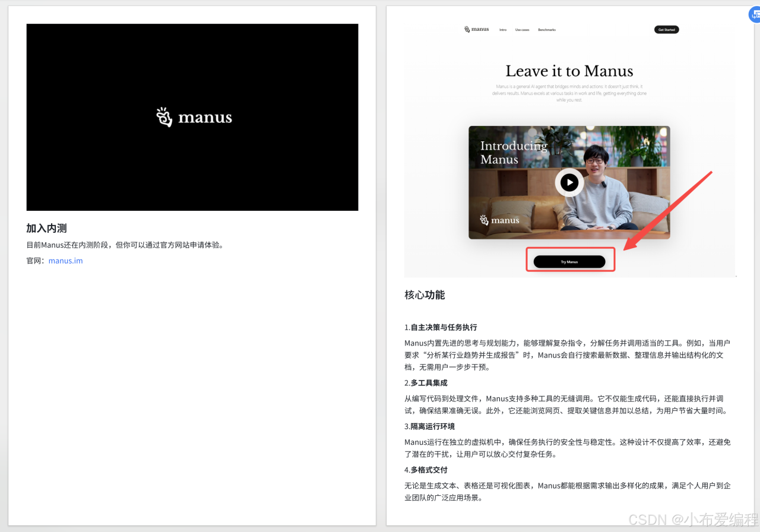Click the manus logo in site header
The height and width of the screenshot is (532, 760).
click(477, 29)
